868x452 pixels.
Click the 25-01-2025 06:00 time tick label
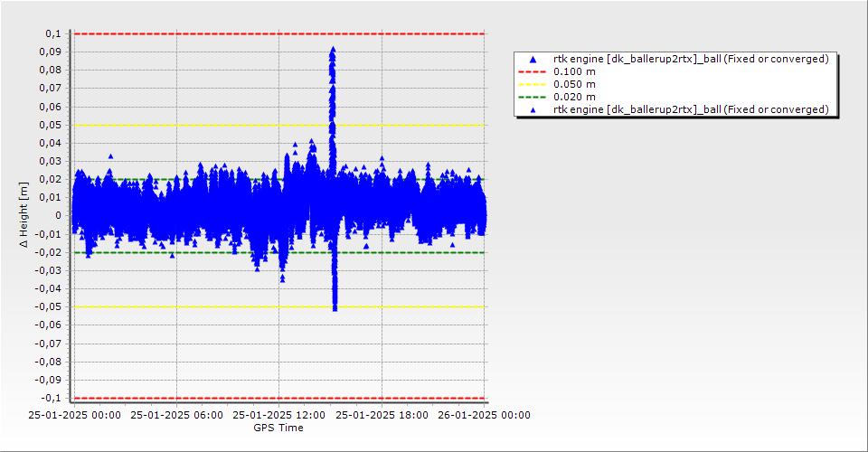(x=176, y=415)
